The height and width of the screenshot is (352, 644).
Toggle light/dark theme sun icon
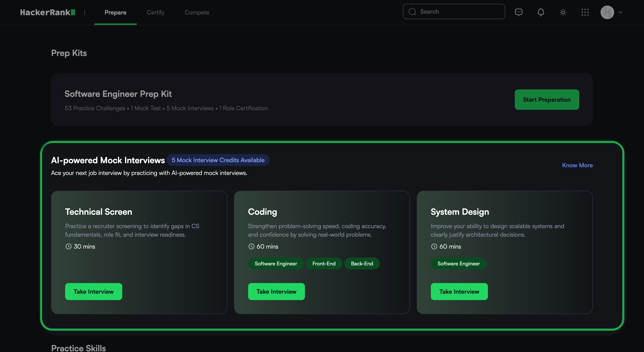[x=563, y=12]
